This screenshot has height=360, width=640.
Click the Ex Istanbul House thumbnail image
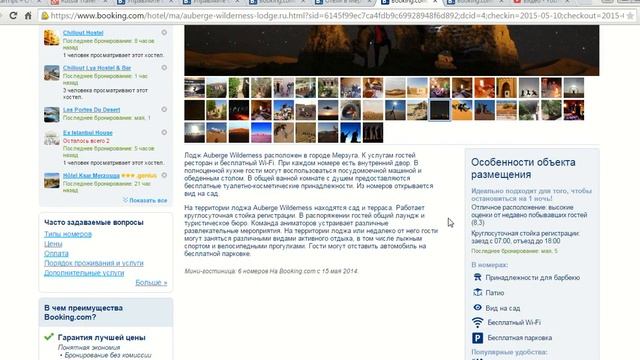(x=52, y=138)
